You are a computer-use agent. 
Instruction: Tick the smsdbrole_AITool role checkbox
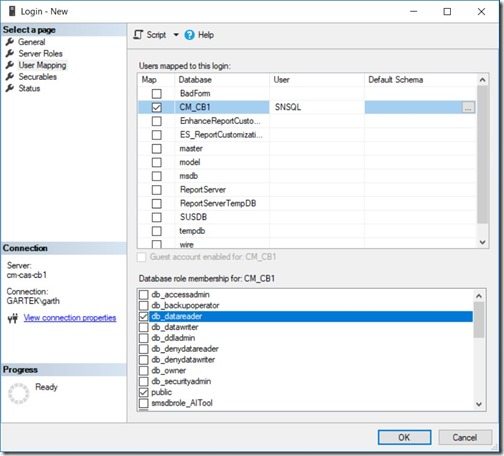pyautogui.click(x=144, y=403)
